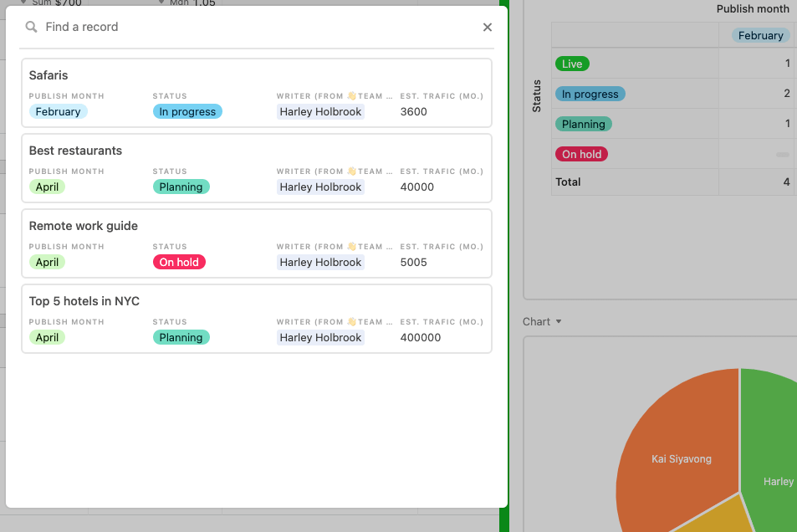This screenshot has height=532, width=797.
Task: Click the February tag in Safaris card
Action: 58,111
